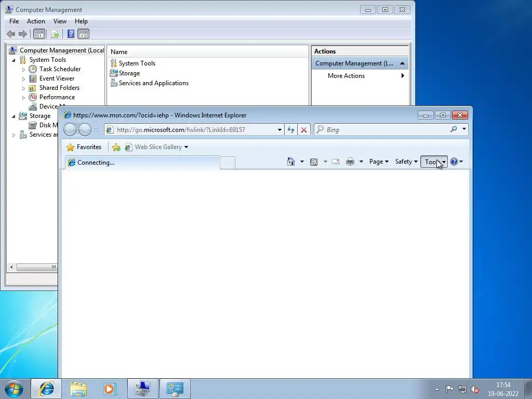
Task: Collapse Computer Management actions section header
Action: click(402, 63)
